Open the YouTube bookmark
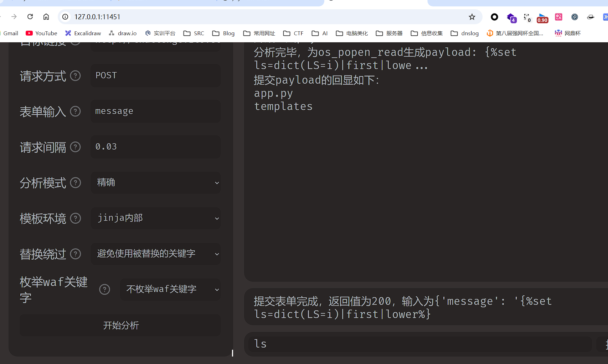Image resolution: width=608 pixels, height=364 pixels. coord(41,33)
